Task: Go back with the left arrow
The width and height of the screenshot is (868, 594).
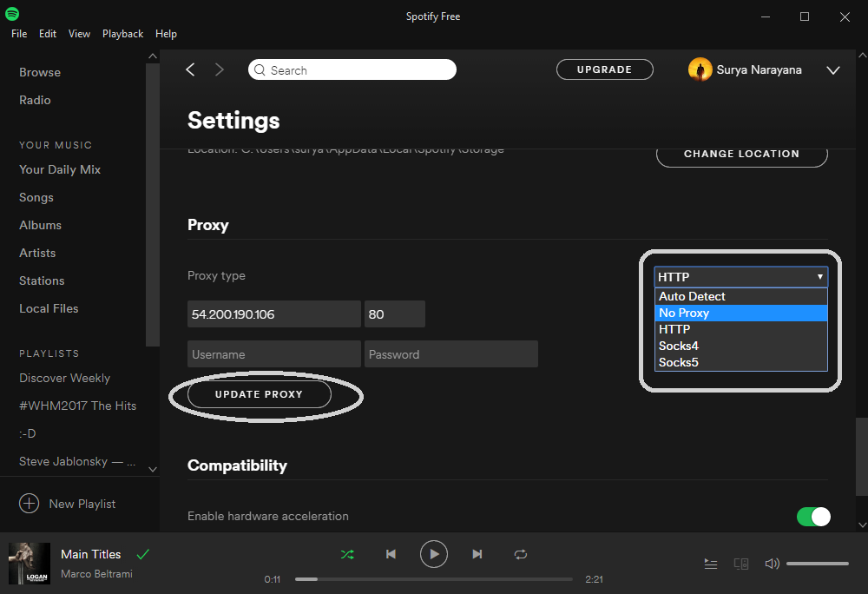Action: [x=190, y=69]
